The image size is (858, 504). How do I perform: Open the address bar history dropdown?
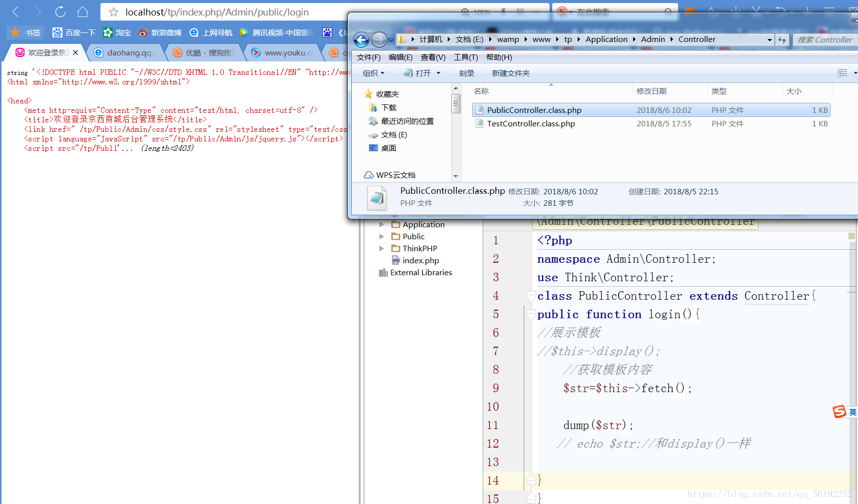pyautogui.click(x=770, y=40)
